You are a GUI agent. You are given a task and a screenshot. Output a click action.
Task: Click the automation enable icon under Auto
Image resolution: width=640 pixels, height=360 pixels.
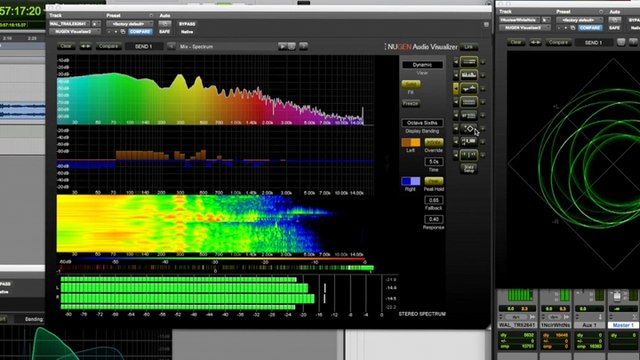coord(165,24)
